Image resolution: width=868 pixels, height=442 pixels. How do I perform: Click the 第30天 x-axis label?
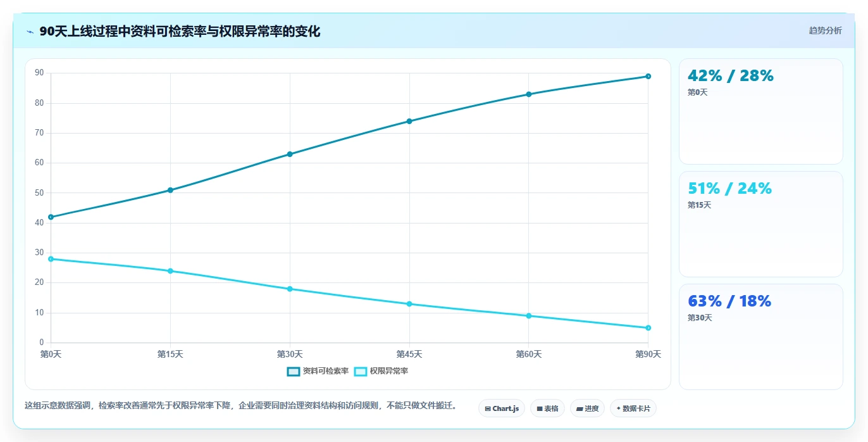[x=290, y=354]
